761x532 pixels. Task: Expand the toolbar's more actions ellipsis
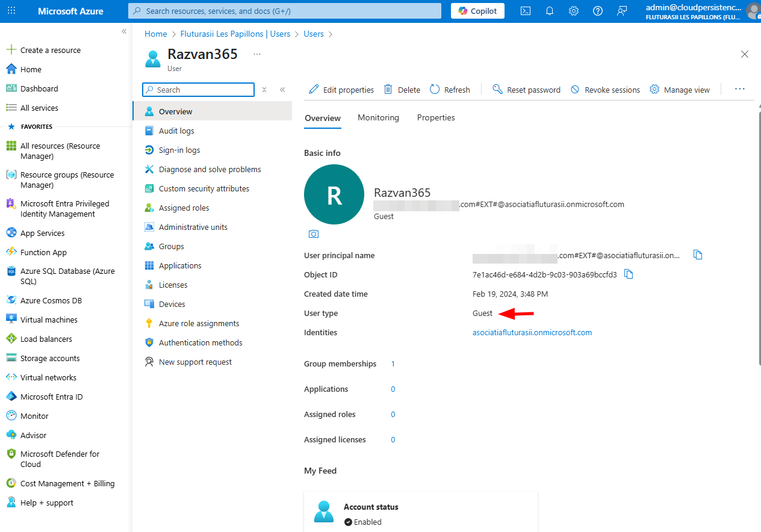(x=740, y=89)
